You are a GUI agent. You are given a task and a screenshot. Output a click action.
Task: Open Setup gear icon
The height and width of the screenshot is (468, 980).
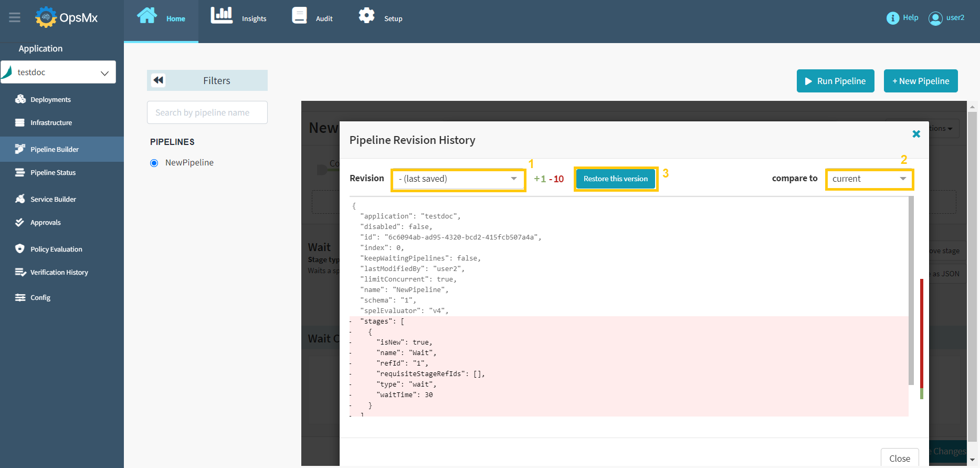(x=366, y=16)
